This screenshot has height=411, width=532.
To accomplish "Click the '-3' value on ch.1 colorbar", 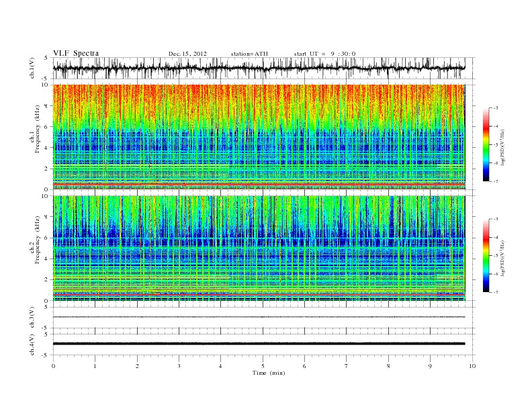I will click(495, 108).
